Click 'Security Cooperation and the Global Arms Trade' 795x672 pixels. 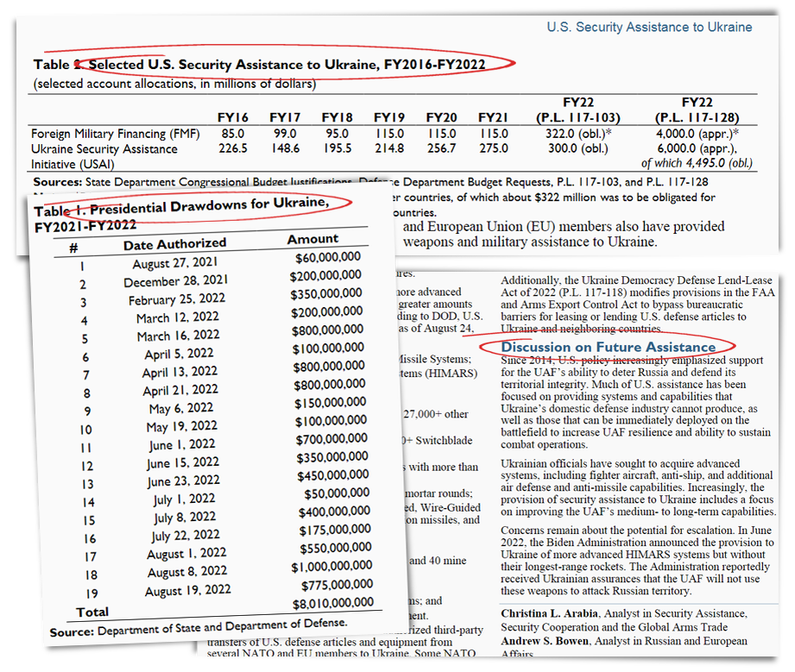coord(615,627)
